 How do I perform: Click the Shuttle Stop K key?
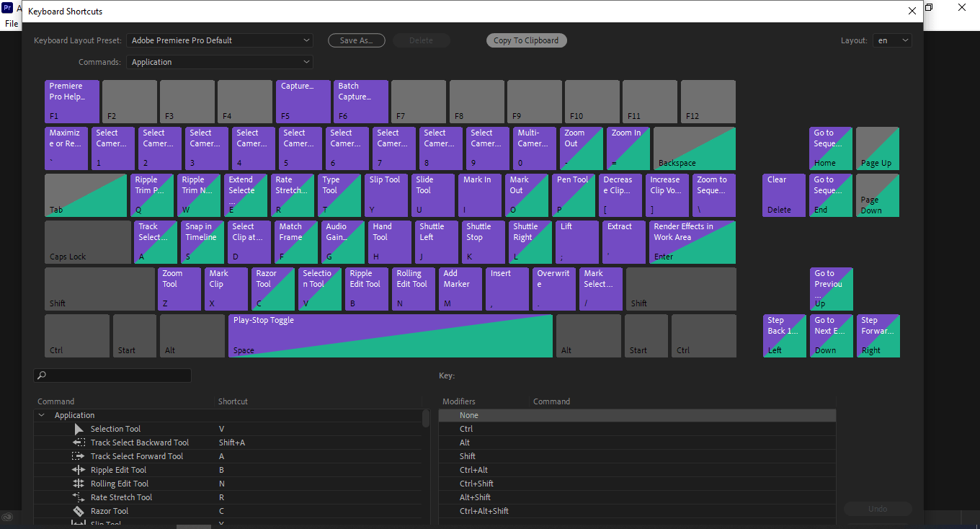484,242
